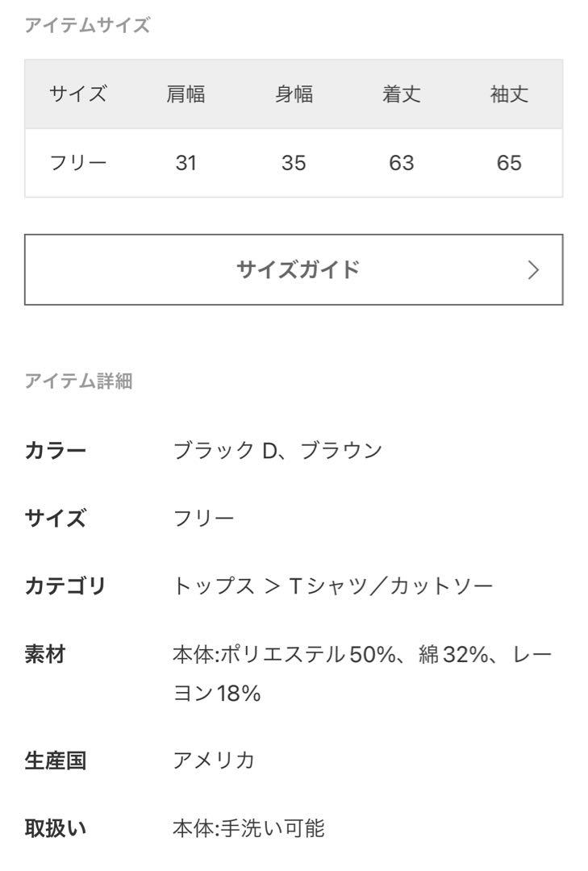The width and height of the screenshot is (588, 871).
Task: Open the Tシャツ／カットソー category link
Action: click(x=390, y=586)
